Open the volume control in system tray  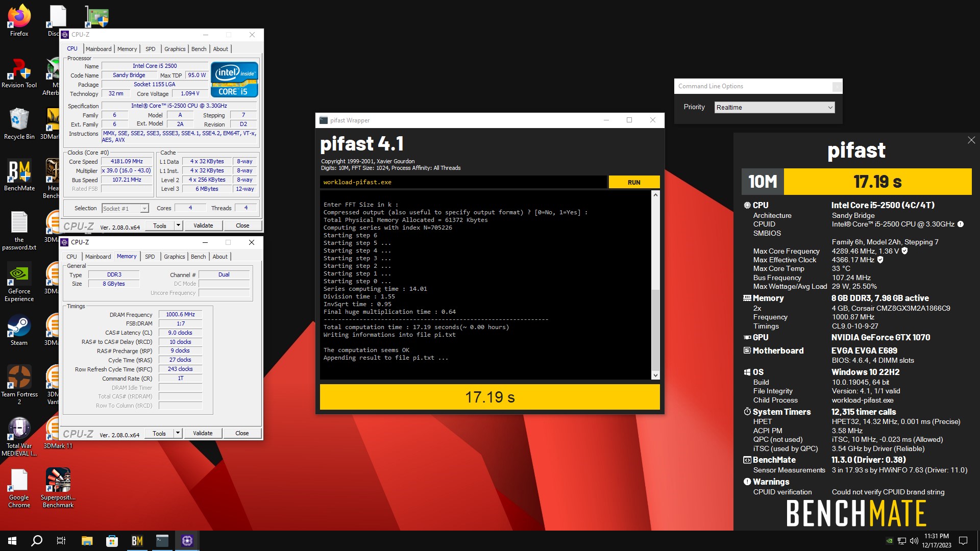click(914, 541)
